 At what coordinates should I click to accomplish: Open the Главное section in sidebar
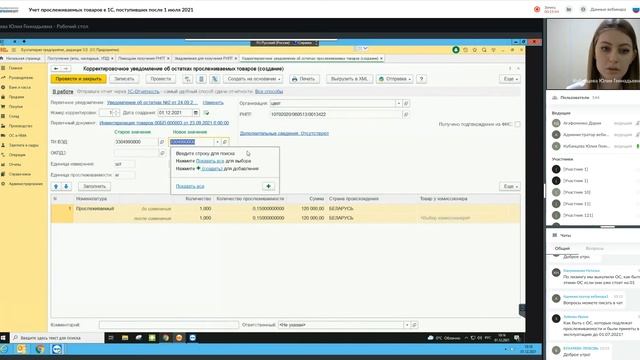click(16, 68)
